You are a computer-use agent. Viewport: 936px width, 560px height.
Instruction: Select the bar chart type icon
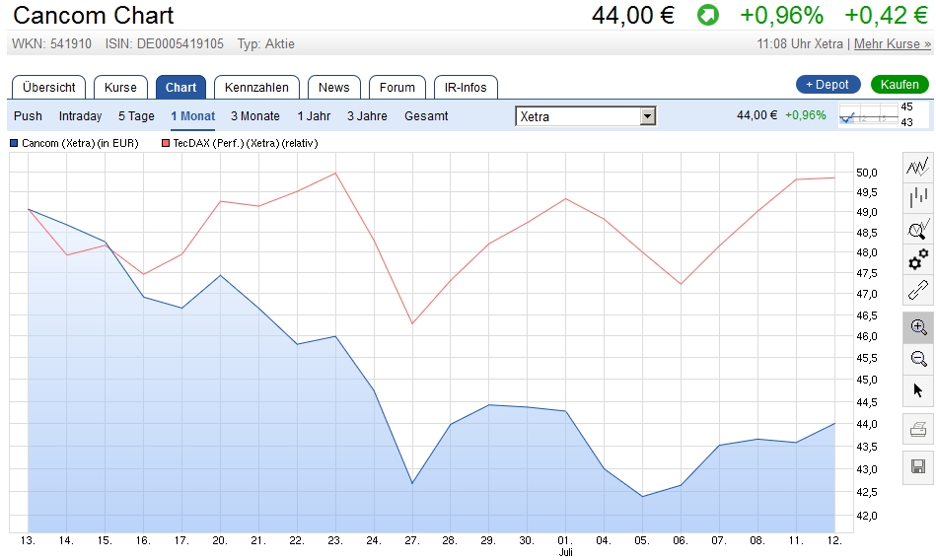click(918, 197)
